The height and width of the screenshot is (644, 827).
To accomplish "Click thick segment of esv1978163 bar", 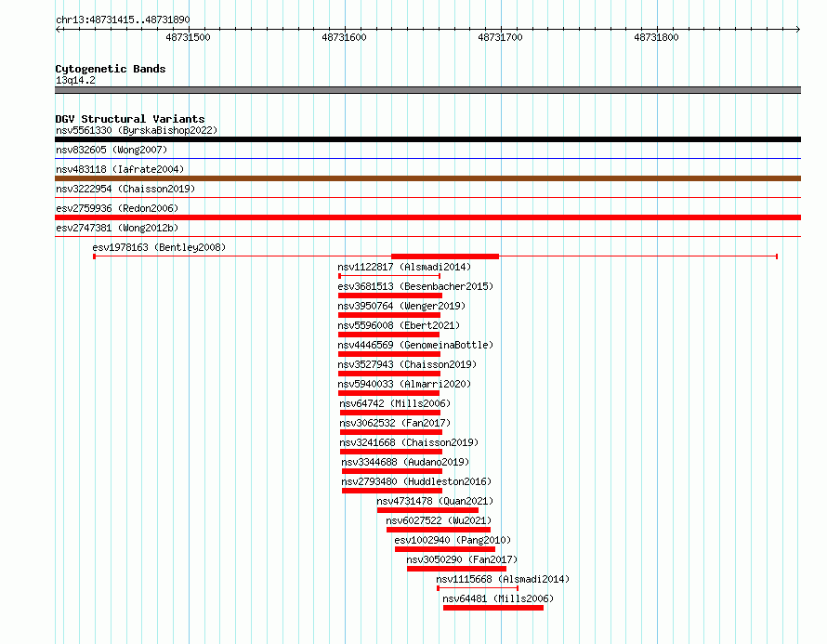I will (445, 256).
